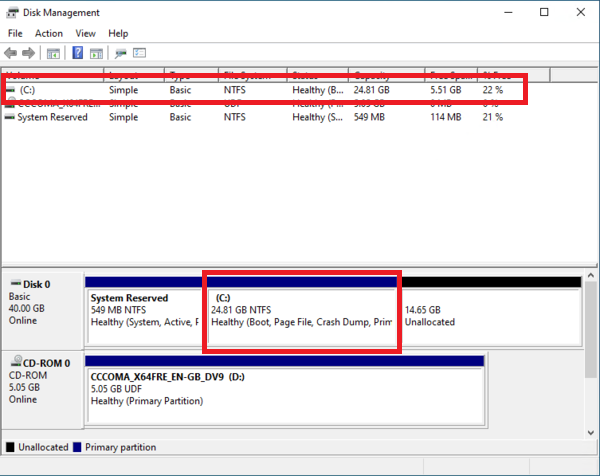Open the Help menu

118,33
